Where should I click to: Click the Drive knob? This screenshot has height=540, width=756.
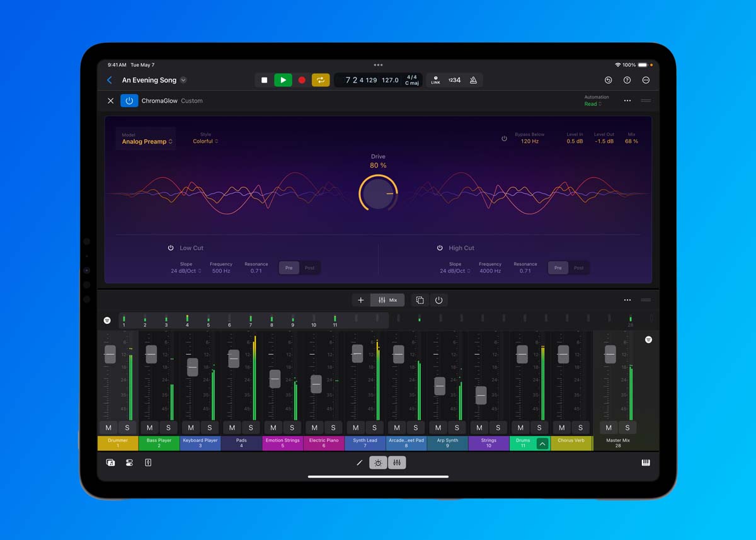tap(378, 193)
